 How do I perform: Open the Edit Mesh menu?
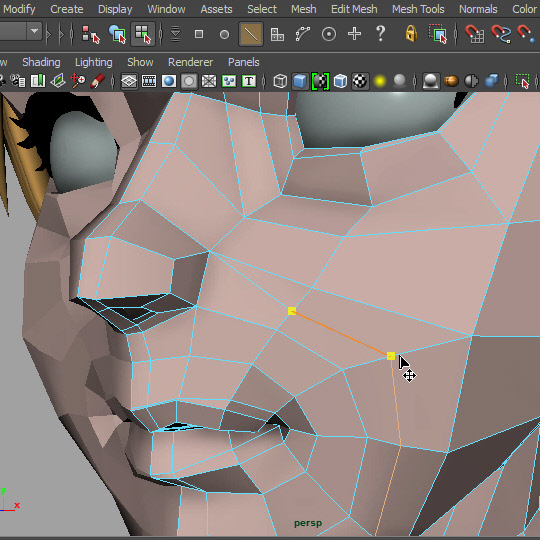point(354,9)
